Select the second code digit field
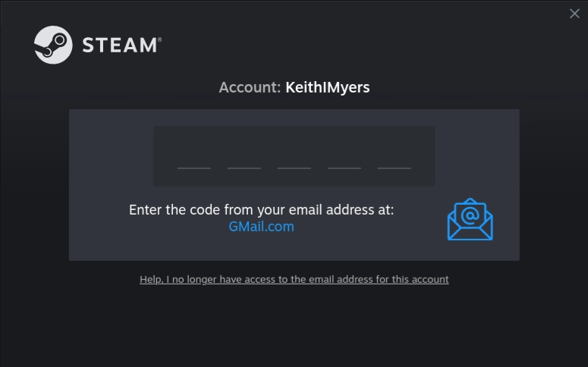 pos(244,158)
